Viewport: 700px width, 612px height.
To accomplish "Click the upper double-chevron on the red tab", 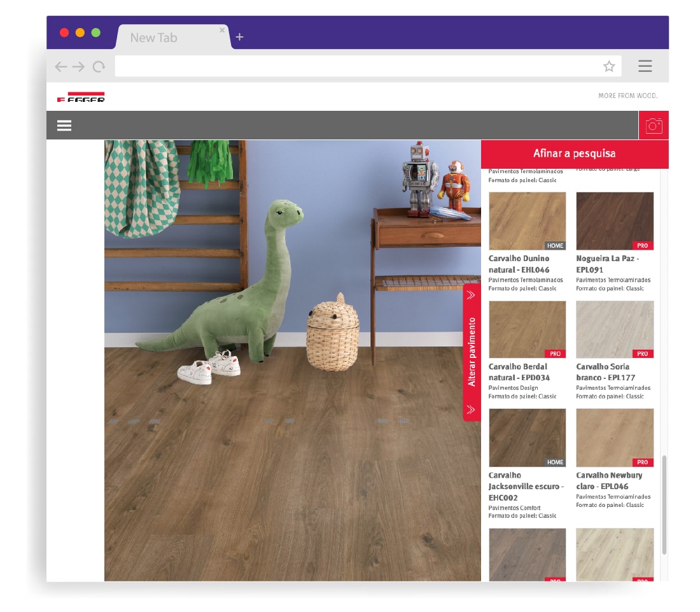I will click(472, 295).
